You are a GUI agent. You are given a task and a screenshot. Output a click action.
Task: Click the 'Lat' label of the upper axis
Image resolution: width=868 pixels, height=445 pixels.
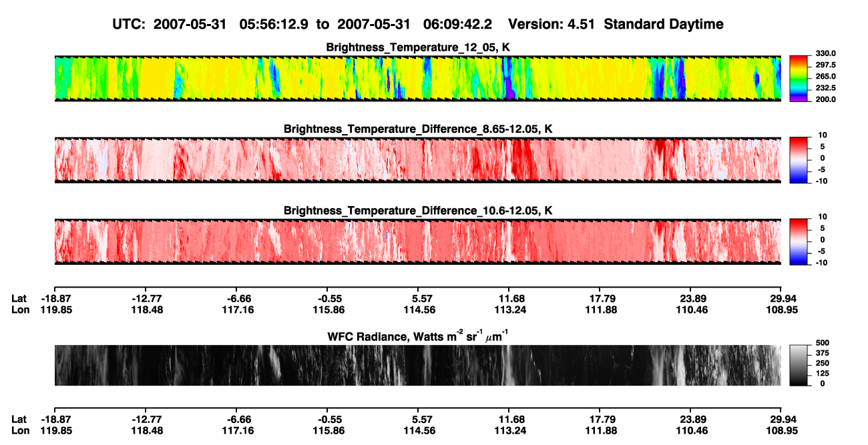[x=19, y=299]
